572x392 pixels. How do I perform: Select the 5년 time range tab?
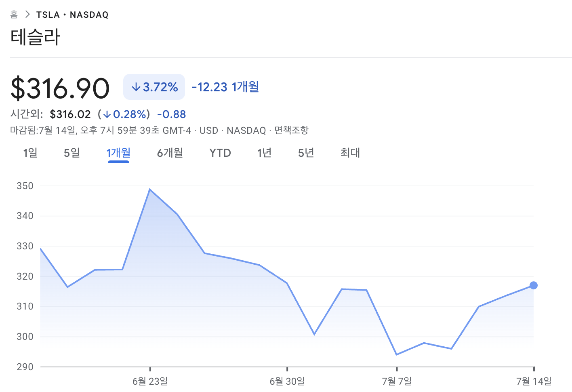coord(306,153)
